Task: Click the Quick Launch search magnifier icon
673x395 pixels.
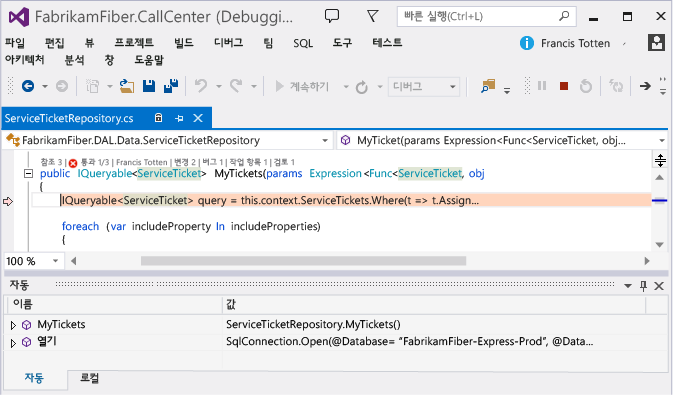Action: click(564, 16)
